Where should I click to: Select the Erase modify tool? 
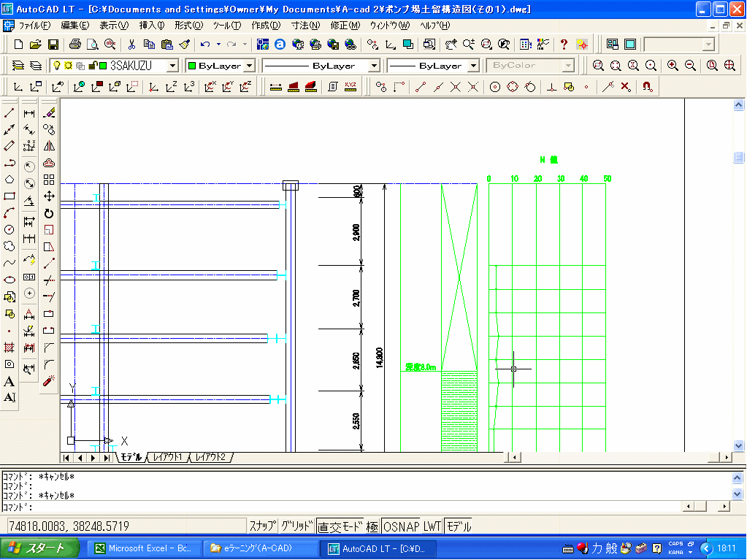point(49,113)
